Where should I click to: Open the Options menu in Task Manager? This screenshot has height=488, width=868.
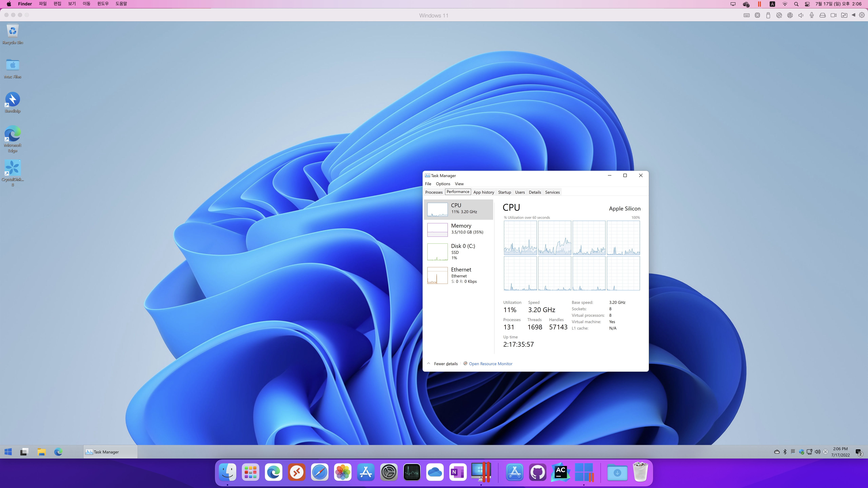coord(443,184)
